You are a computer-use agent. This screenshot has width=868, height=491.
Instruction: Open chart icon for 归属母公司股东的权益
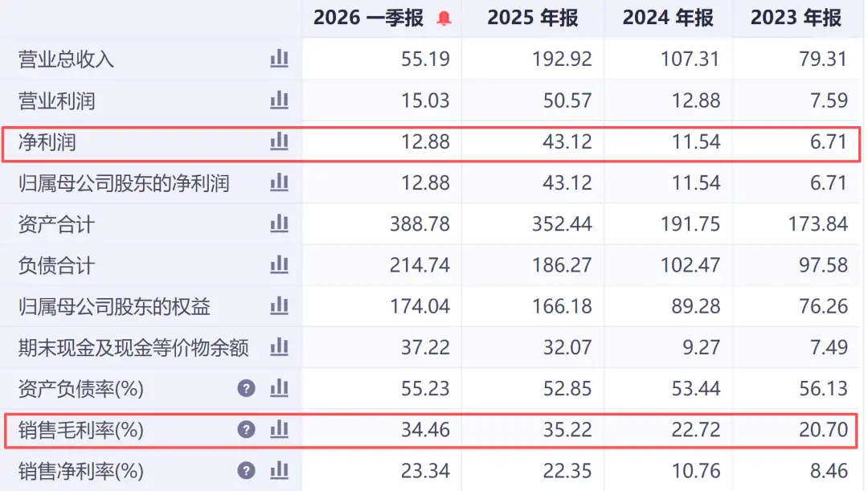point(279,305)
